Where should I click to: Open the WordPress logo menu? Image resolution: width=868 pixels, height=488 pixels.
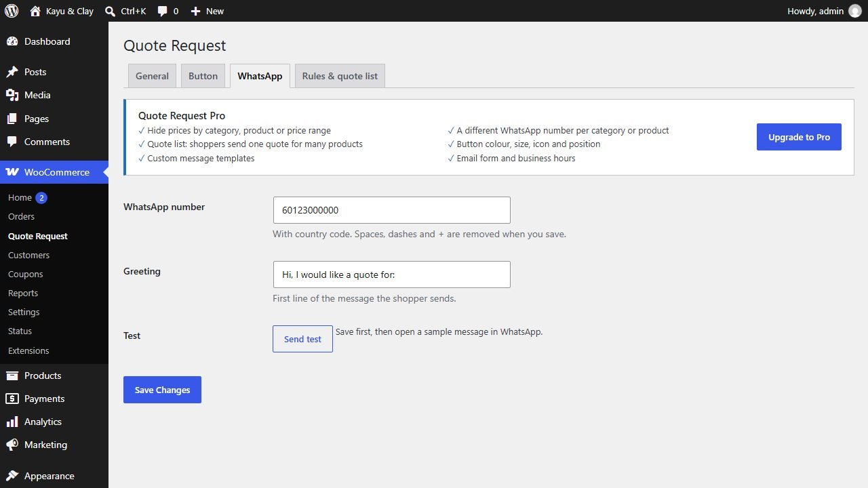12,11
